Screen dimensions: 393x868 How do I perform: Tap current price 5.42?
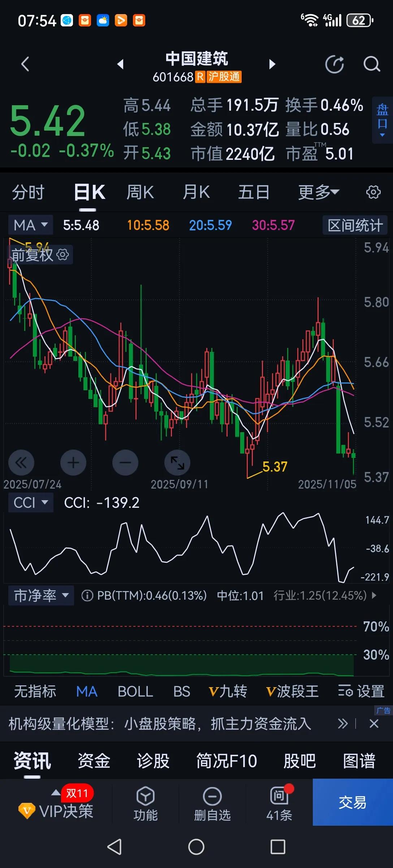48,120
